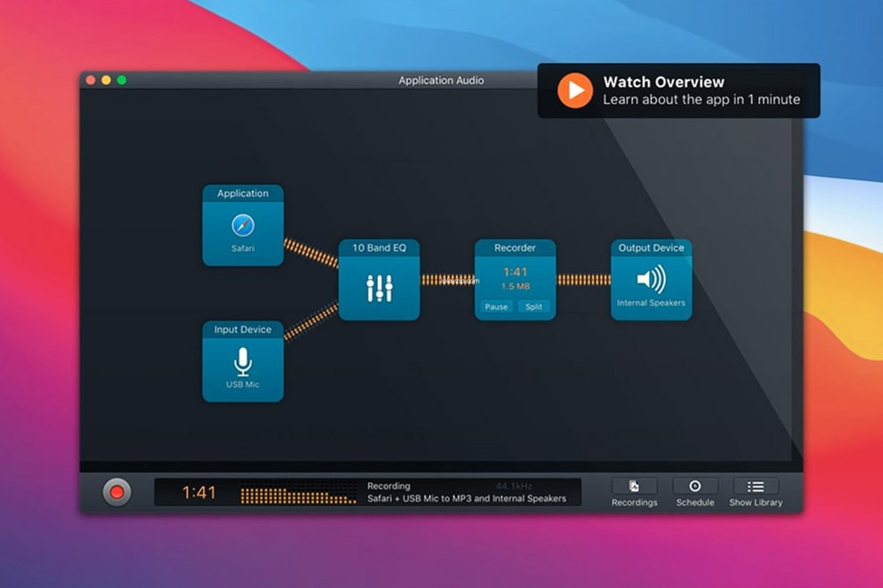Click the 44.1kHz sample rate text
This screenshot has width=883, height=588.
(514, 486)
